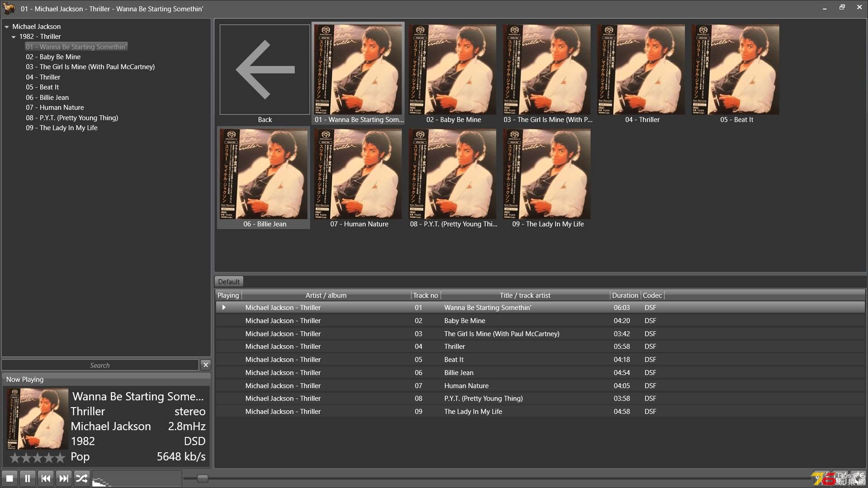Select 05 - Beat It in tree
Image resolution: width=868 pixels, height=488 pixels.
(42, 87)
